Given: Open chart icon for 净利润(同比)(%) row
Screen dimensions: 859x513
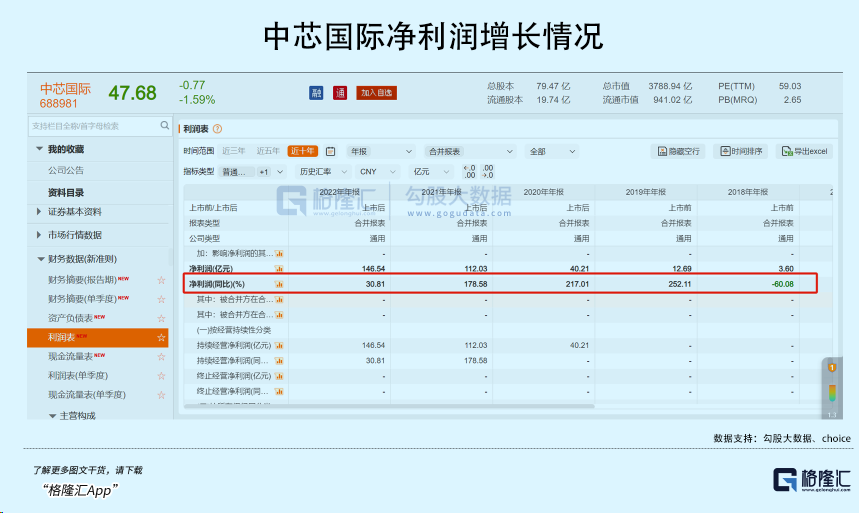Looking at the screenshot, I should pyautogui.click(x=279, y=284).
